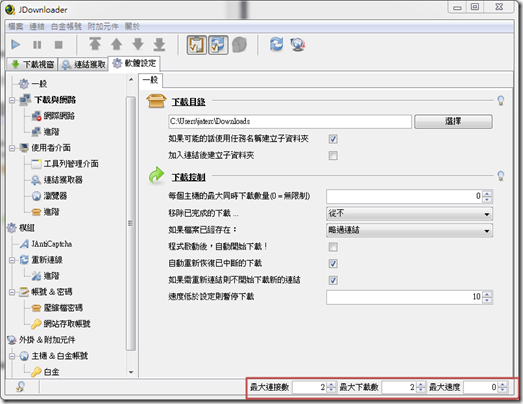This screenshot has height=404, width=523.
Task: Click settings tree scrollbar down arrow
Action: coord(131,372)
